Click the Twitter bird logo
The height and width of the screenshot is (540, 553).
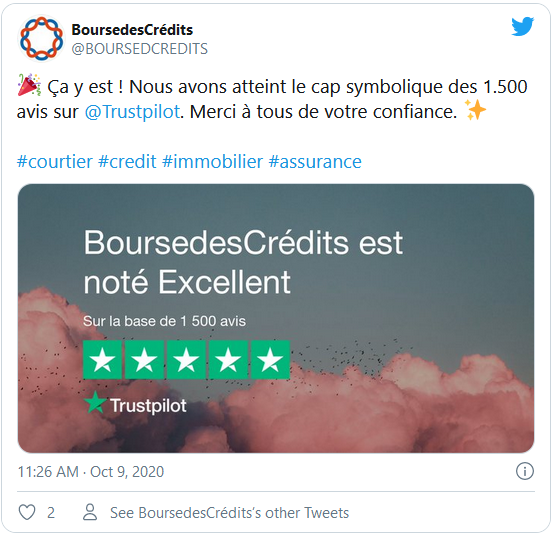pyautogui.click(x=522, y=26)
